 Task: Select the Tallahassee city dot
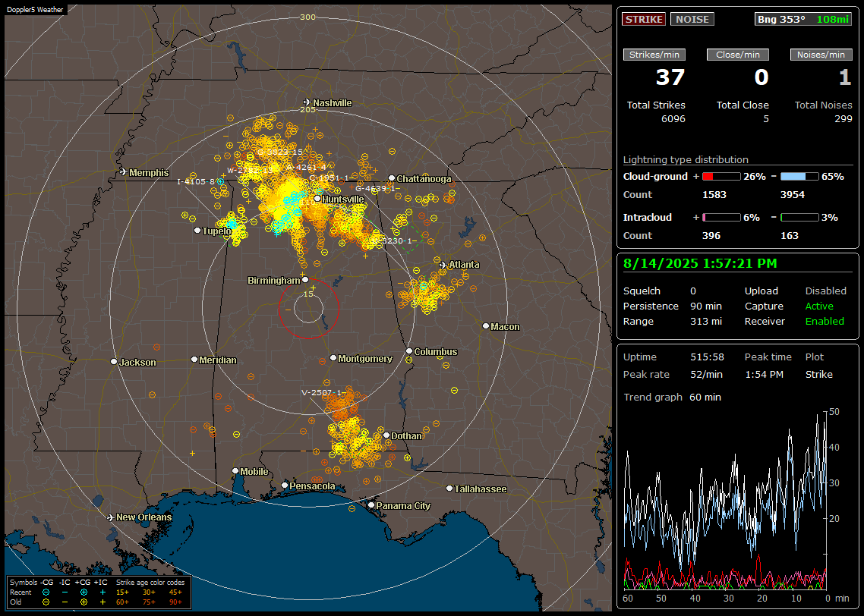(x=449, y=489)
